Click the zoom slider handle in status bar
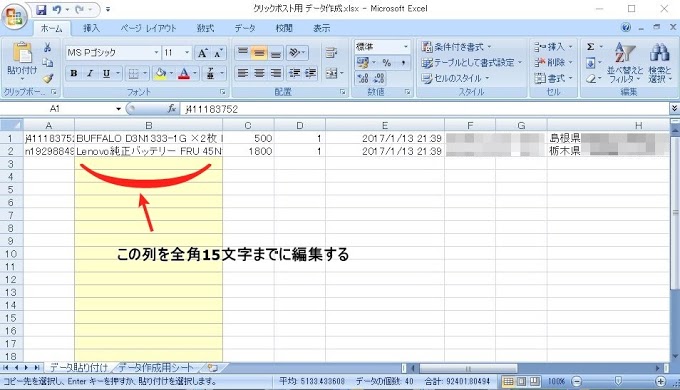This screenshot has height=390, width=680. tap(618, 381)
